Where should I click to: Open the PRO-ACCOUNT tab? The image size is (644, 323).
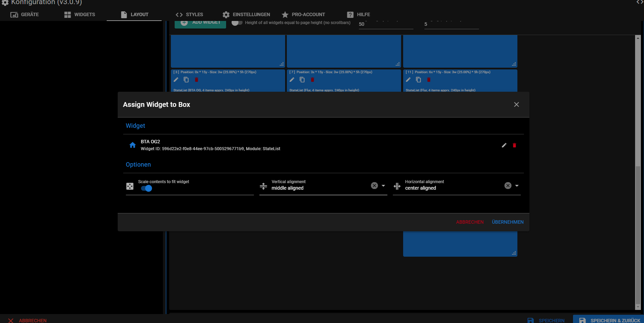pos(303,14)
